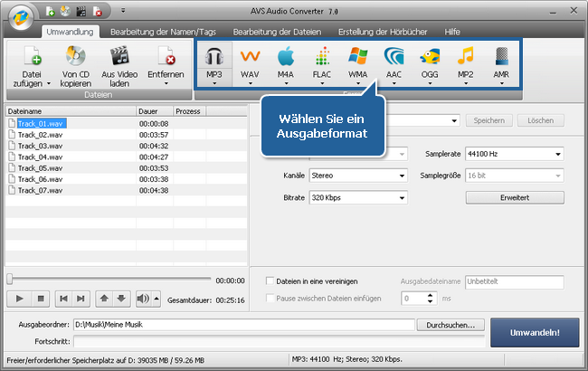Viewport: 588px width, 371px height.
Task: Choose the WAV format icon
Action: tap(250, 62)
